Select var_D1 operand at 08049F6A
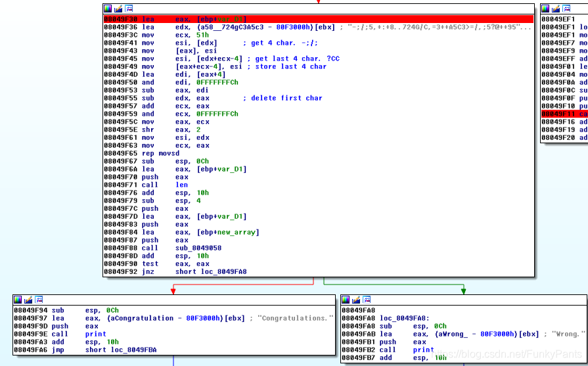The image size is (588, 366). 230,169
